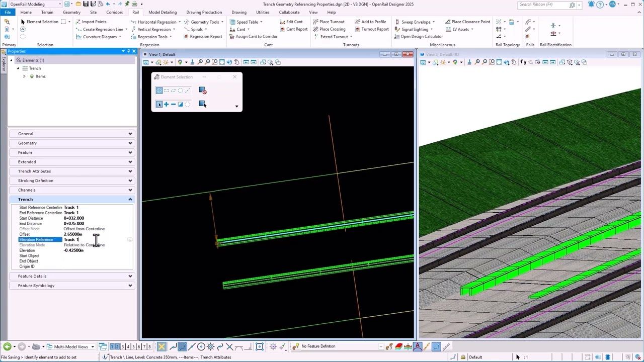Image resolution: width=644 pixels, height=362 pixels.
Task: Open the Terrain ribbon tab
Action: pos(47,12)
